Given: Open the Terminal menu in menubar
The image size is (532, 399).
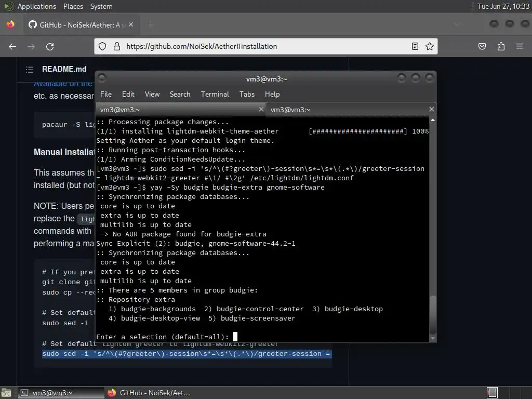Looking at the screenshot, I should tap(215, 95).
